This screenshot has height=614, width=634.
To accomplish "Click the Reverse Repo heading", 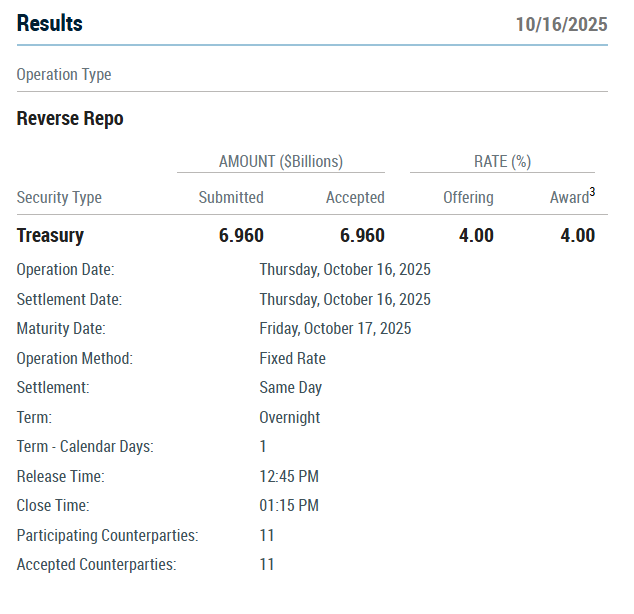I will [x=70, y=119].
